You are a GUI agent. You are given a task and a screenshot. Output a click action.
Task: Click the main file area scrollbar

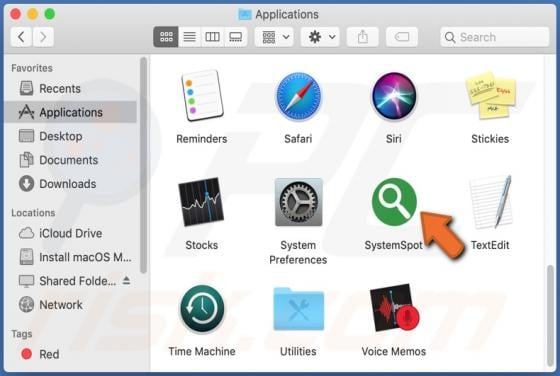click(x=550, y=315)
